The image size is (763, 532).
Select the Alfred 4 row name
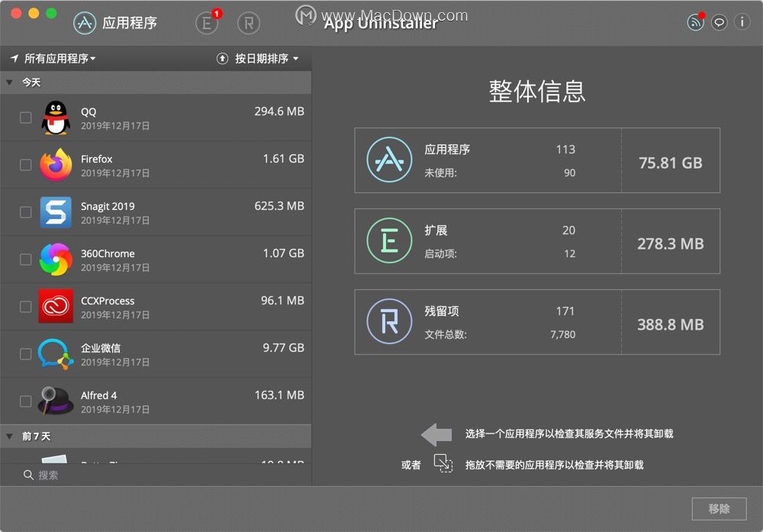coord(98,395)
